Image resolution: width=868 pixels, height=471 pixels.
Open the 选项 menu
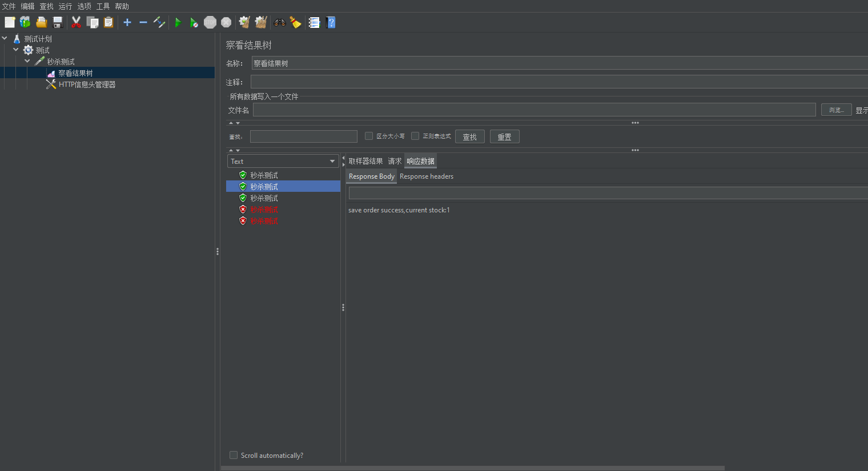click(85, 6)
